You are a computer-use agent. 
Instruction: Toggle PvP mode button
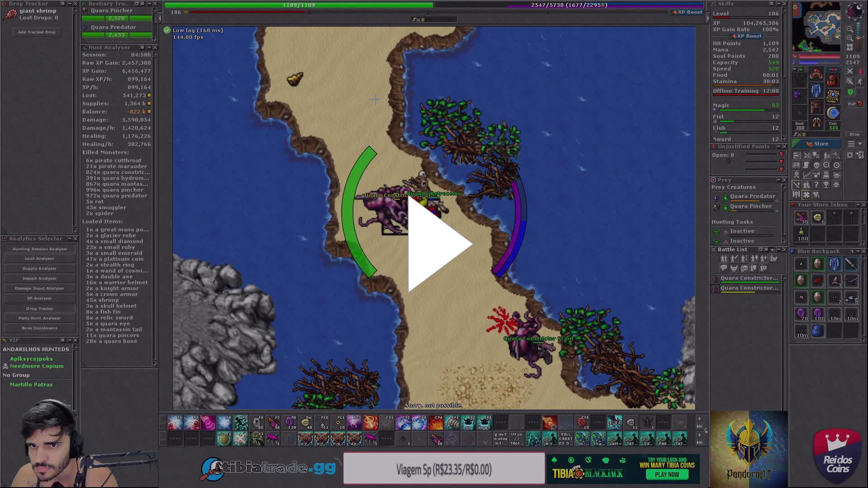[855, 103]
